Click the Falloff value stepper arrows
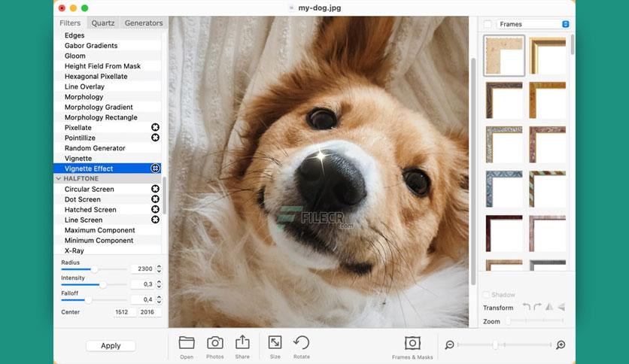 pos(159,299)
